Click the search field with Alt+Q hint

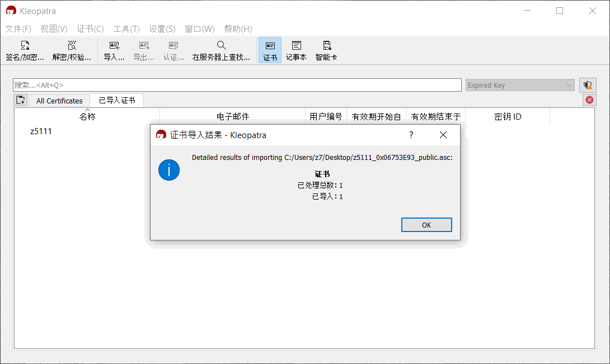[x=237, y=85]
